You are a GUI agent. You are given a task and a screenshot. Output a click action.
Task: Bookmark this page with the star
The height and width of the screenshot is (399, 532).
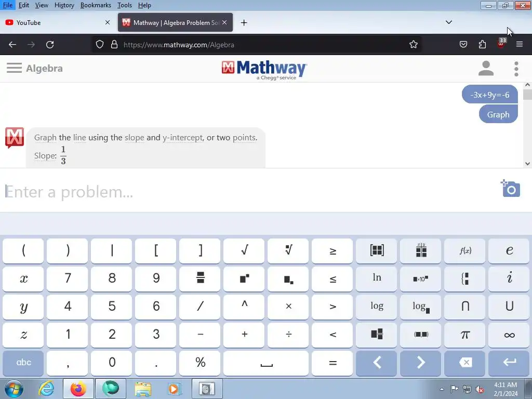(413, 45)
